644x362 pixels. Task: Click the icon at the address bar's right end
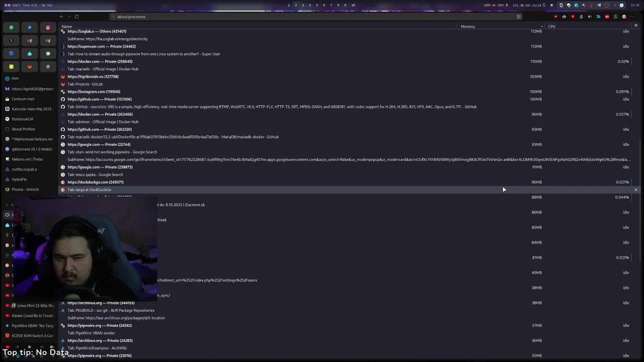click(519, 17)
